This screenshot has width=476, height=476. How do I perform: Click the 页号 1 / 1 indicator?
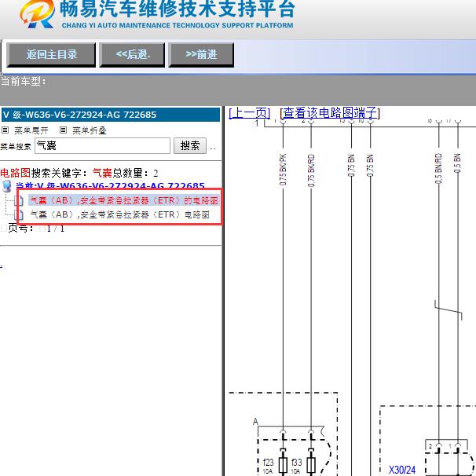36,229
